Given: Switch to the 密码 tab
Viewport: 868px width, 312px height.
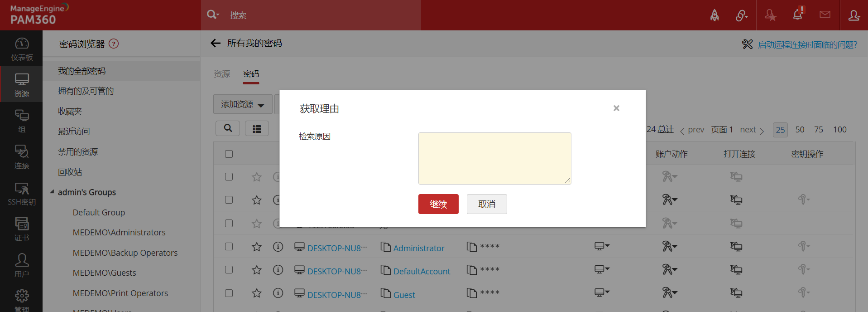Looking at the screenshot, I should point(251,74).
